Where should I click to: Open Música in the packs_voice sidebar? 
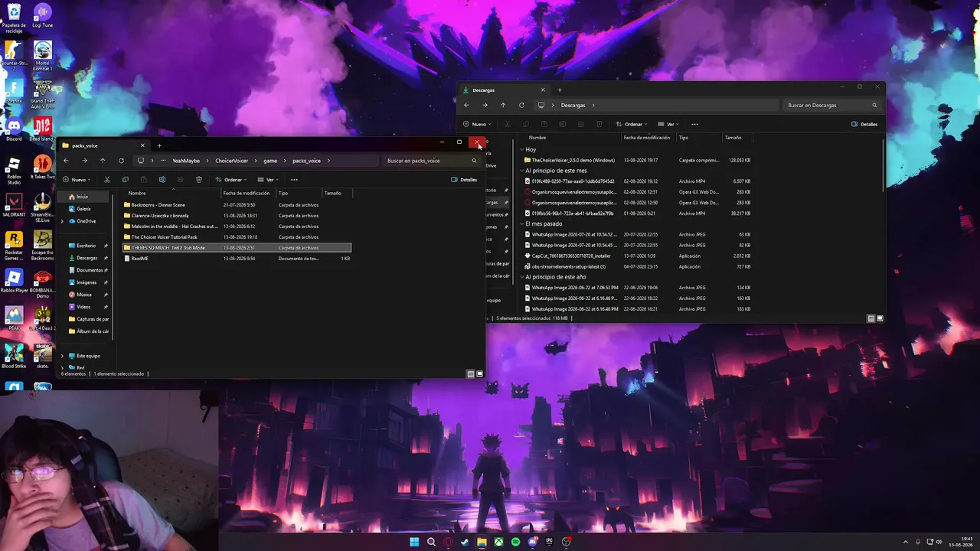coord(83,295)
